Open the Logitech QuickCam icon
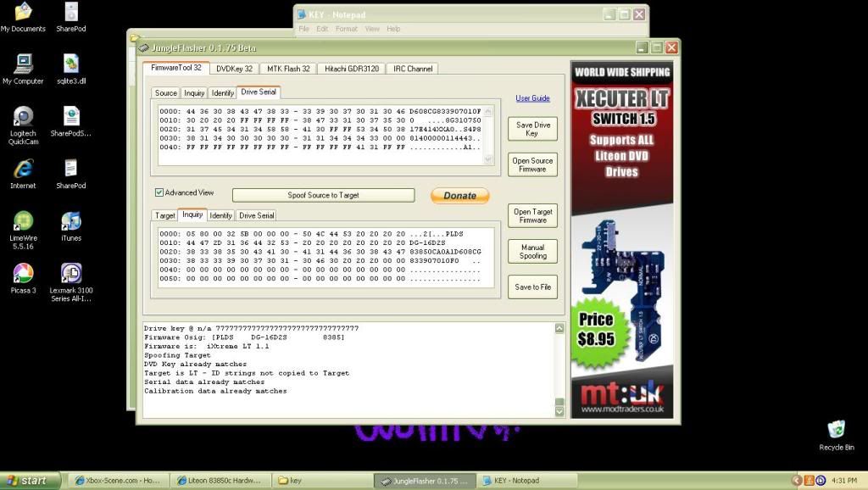 24,117
